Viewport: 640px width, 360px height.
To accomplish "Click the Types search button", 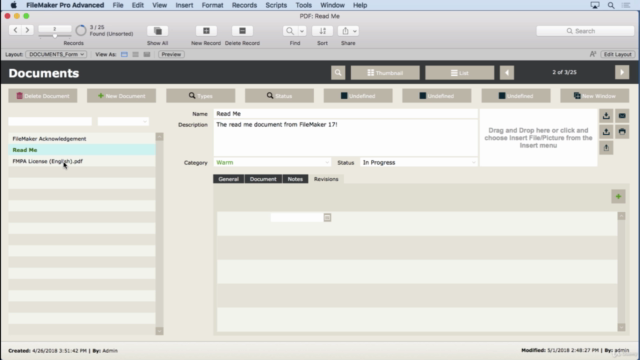I will pyautogui.click(x=200, y=96).
